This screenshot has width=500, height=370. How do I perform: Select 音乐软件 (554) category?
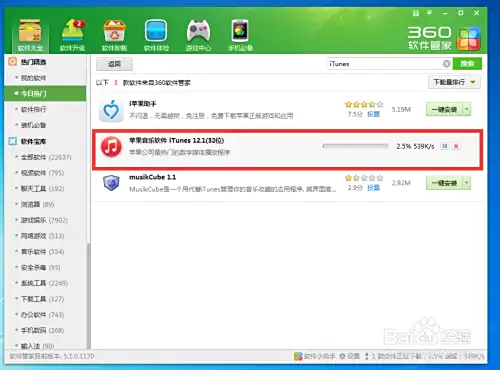click(42, 252)
